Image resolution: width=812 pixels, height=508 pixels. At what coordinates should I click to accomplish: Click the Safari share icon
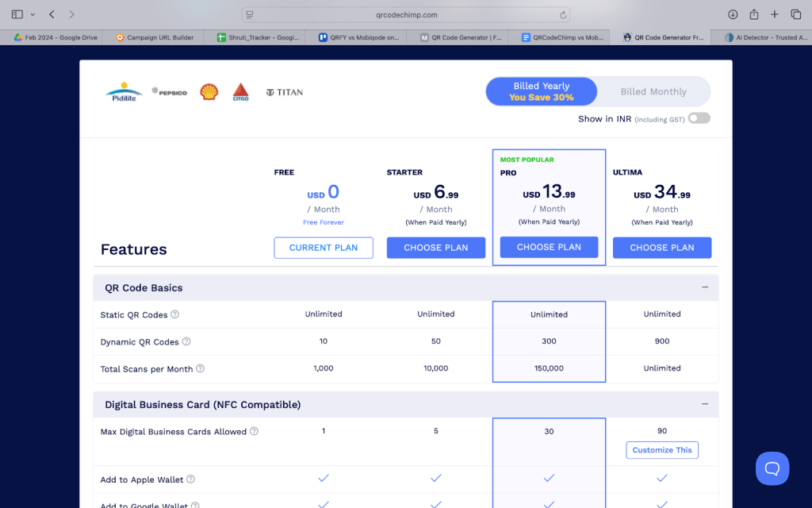pyautogui.click(x=754, y=14)
